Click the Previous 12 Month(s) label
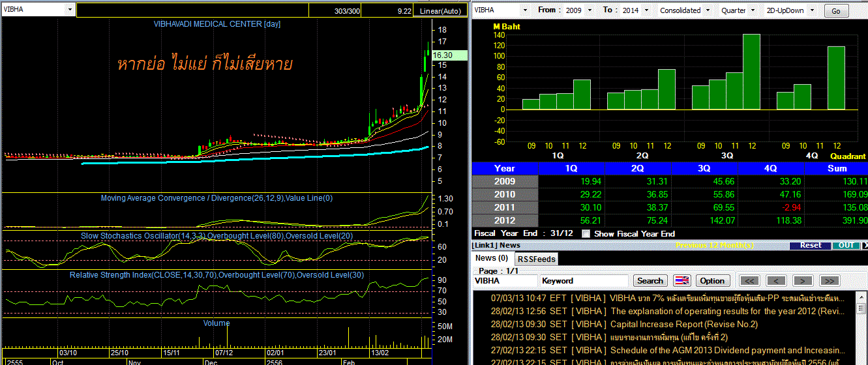 [x=715, y=245]
